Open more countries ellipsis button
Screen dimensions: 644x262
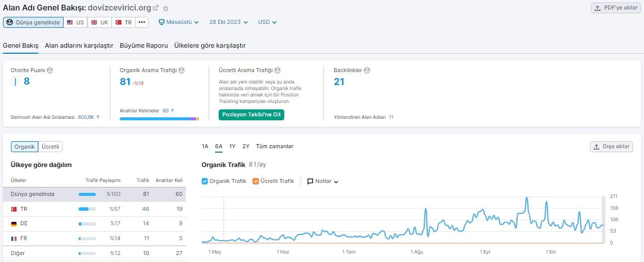[x=142, y=22]
